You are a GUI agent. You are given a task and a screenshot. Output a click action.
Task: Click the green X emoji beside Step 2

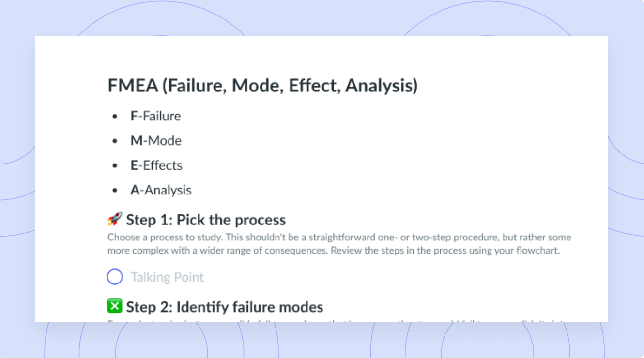point(115,307)
